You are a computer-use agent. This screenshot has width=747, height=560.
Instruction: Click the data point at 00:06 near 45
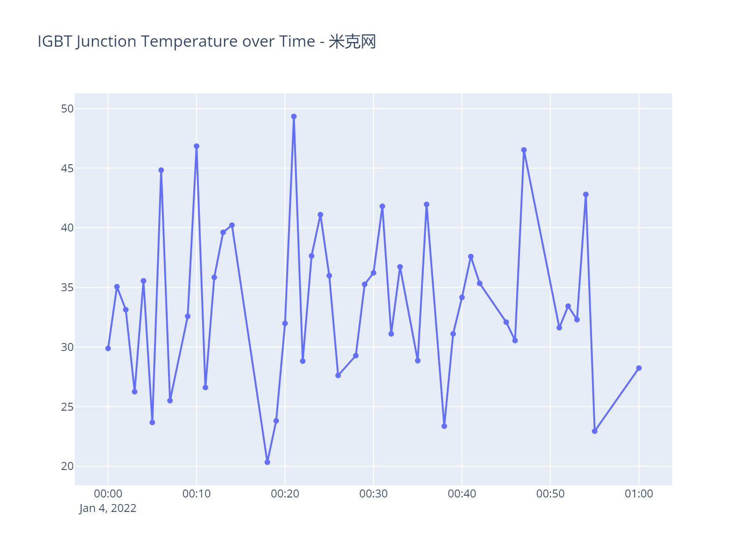(161, 170)
